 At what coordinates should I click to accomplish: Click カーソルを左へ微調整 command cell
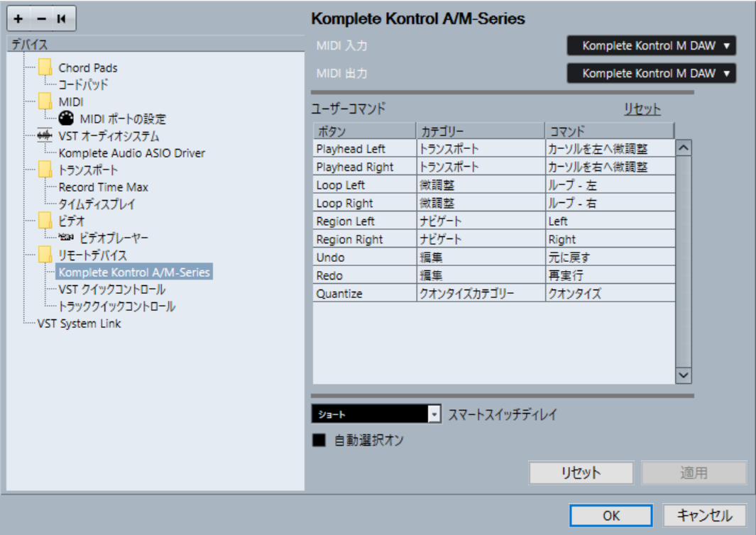[610, 149]
